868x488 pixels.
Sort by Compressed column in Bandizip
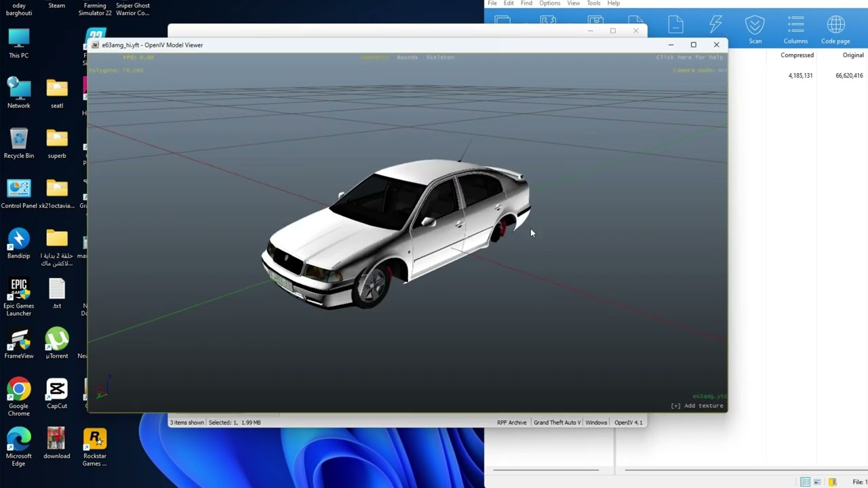point(797,56)
